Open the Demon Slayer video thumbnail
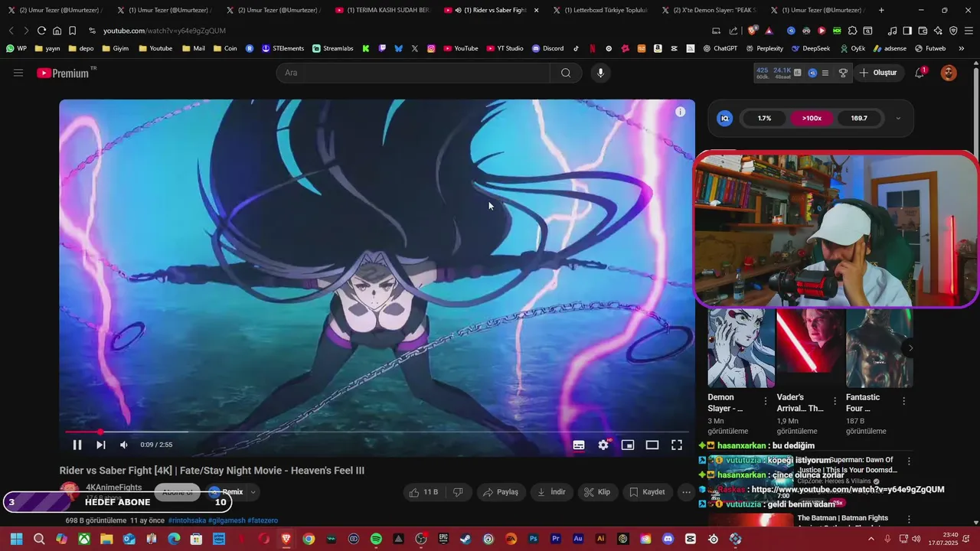The width and height of the screenshot is (980, 551). pos(741,348)
